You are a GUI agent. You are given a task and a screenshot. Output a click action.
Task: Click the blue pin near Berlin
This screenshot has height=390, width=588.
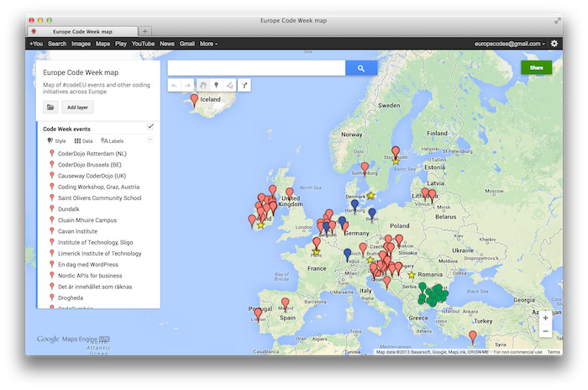[x=371, y=214]
